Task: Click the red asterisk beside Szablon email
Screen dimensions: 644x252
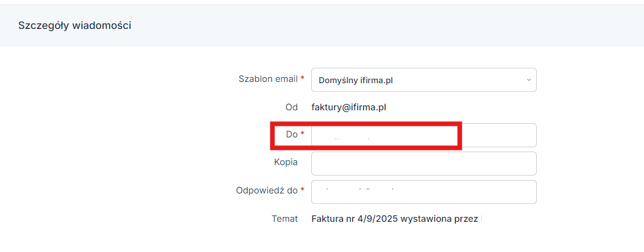Action: (x=303, y=78)
